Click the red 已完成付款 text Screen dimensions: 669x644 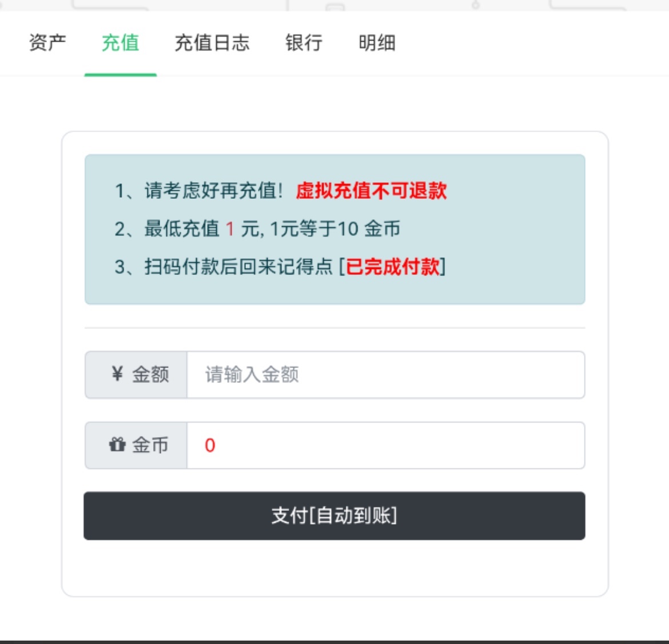tap(392, 267)
